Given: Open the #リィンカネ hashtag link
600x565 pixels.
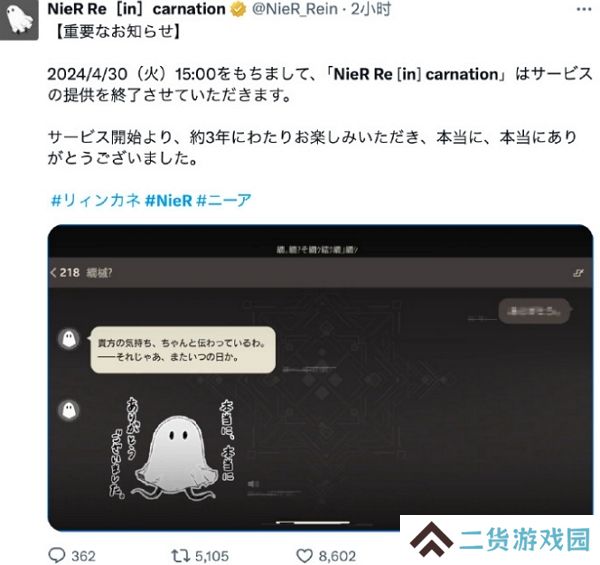Looking at the screenshot, I should 96,200.
